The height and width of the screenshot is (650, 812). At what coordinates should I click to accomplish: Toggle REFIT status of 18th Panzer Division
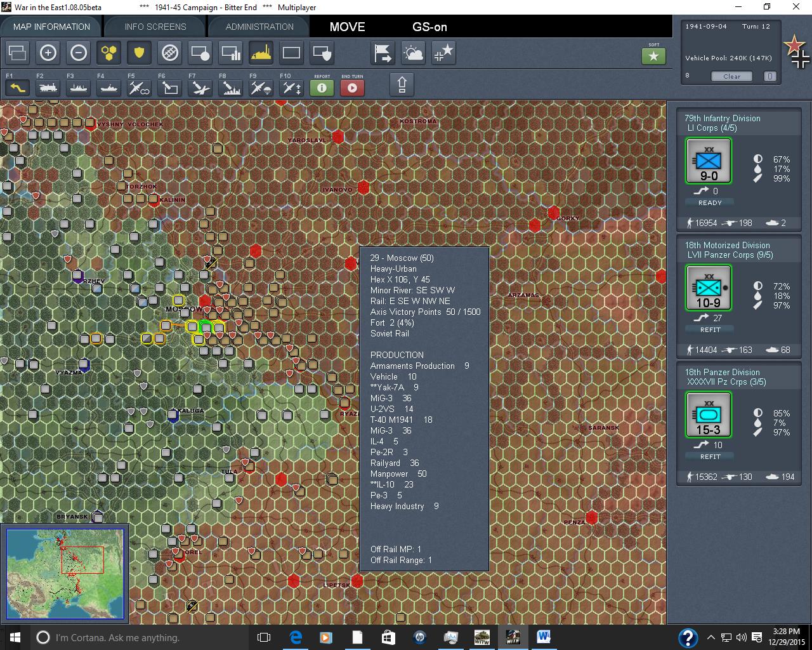[710, 456]
